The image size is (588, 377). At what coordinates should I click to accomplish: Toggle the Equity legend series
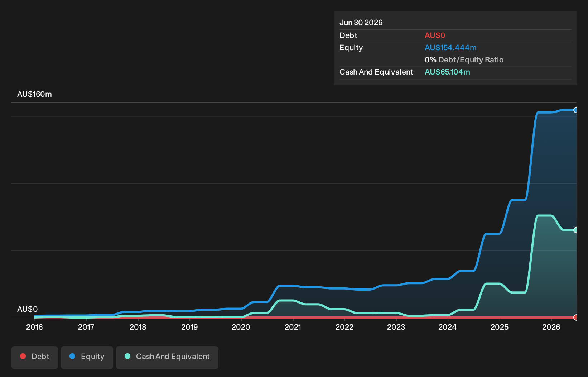point(87,357)
